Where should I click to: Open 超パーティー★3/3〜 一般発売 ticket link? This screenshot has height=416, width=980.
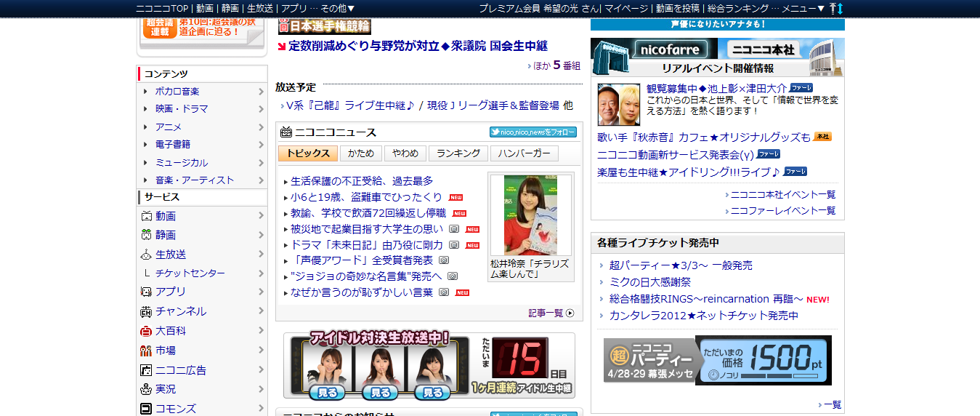tap(681, 265)
